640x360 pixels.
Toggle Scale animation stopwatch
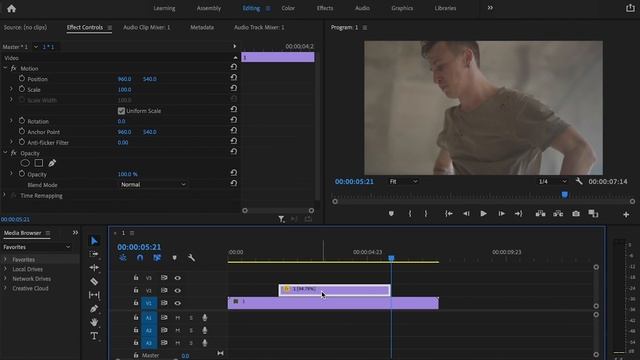coord(22,89)
